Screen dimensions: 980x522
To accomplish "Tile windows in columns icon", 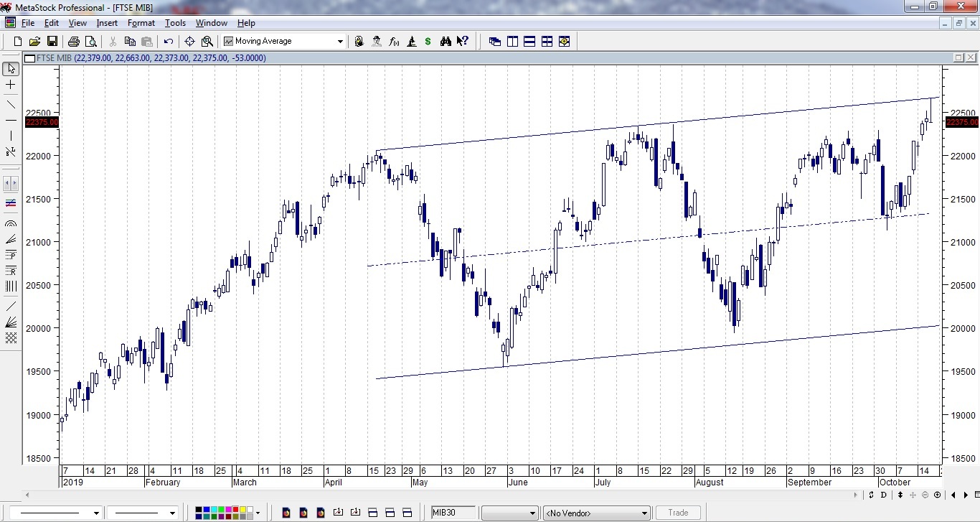I will point(512,42).
